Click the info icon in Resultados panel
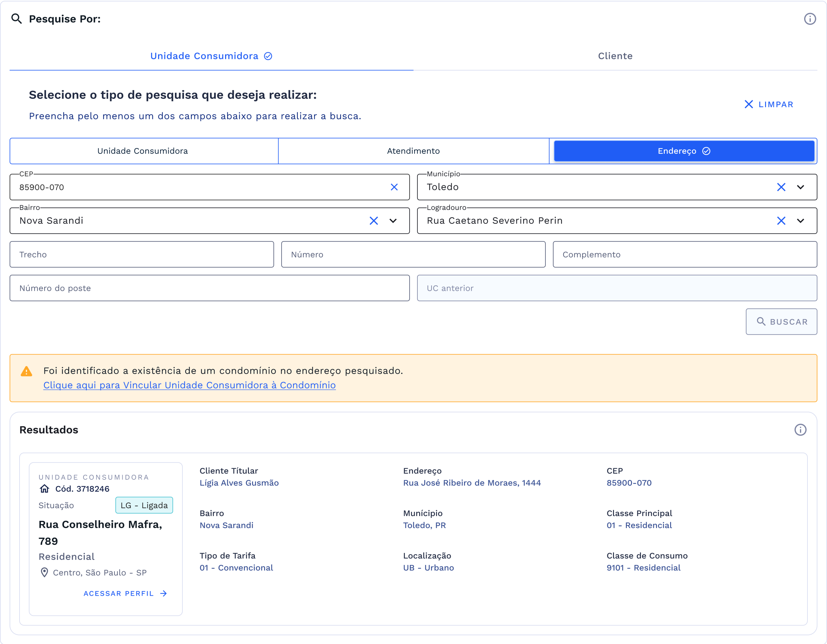 pyautogui.click(x=800, y=430)
